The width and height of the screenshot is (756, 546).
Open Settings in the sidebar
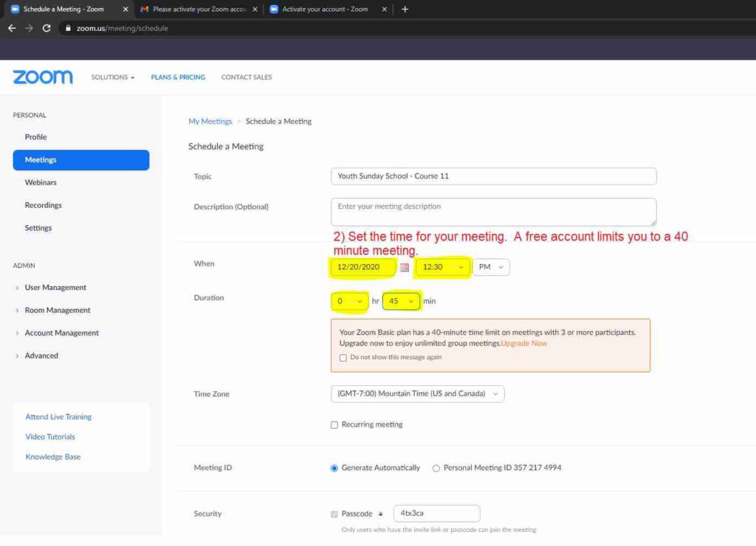(x=38, y=228)
